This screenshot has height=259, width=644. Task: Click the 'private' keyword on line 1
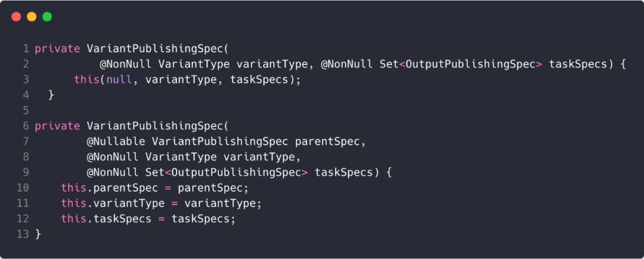click(57, 48)
